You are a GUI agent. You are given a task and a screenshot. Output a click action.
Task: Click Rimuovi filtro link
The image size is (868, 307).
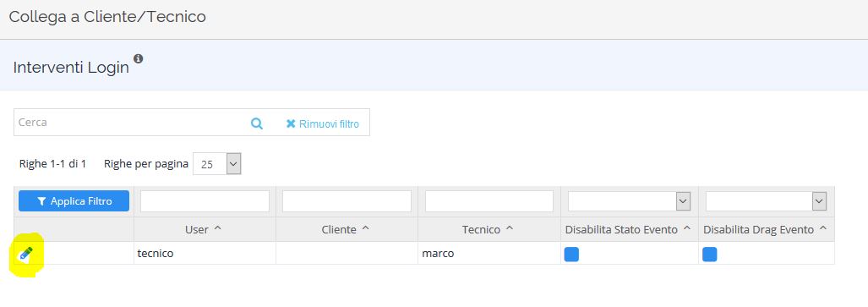[322, 123]
